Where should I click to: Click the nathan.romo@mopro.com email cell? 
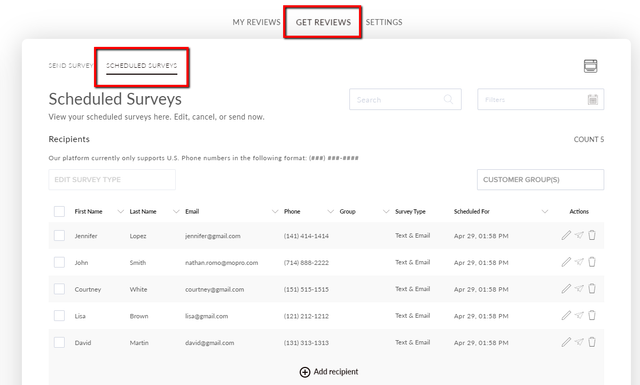tap(222, 263)
